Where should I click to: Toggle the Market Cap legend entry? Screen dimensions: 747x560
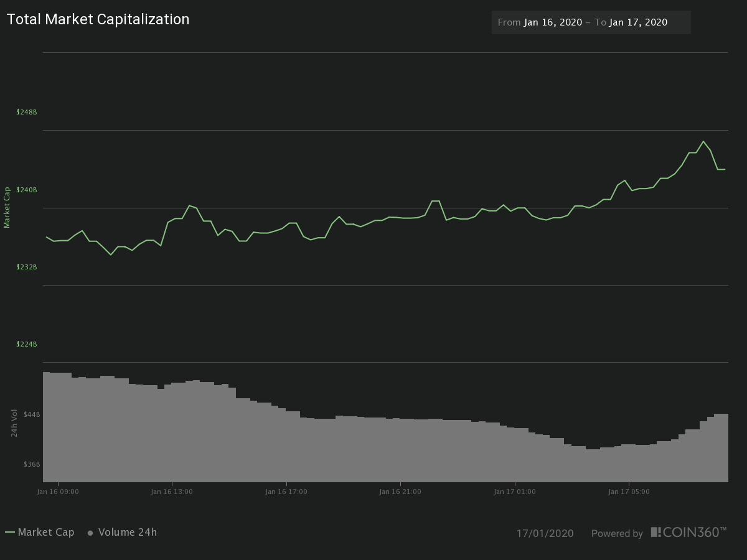point(47,532)
